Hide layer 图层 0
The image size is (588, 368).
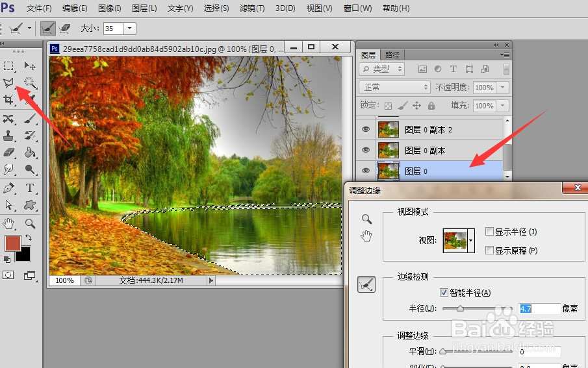[366, 171]
